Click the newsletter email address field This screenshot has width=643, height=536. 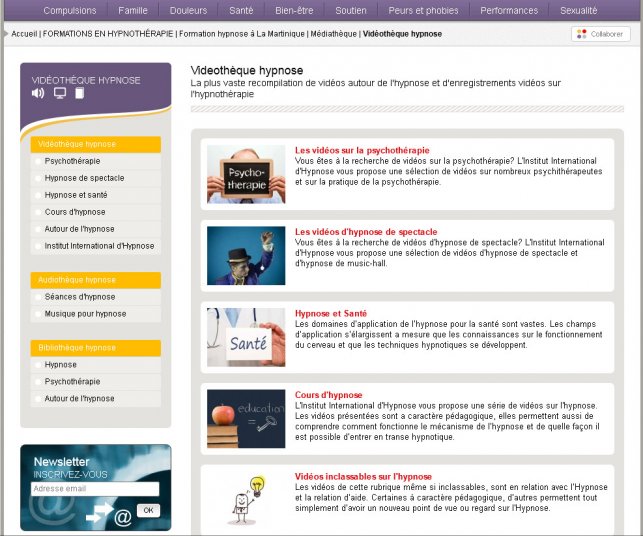coord(94,489)
